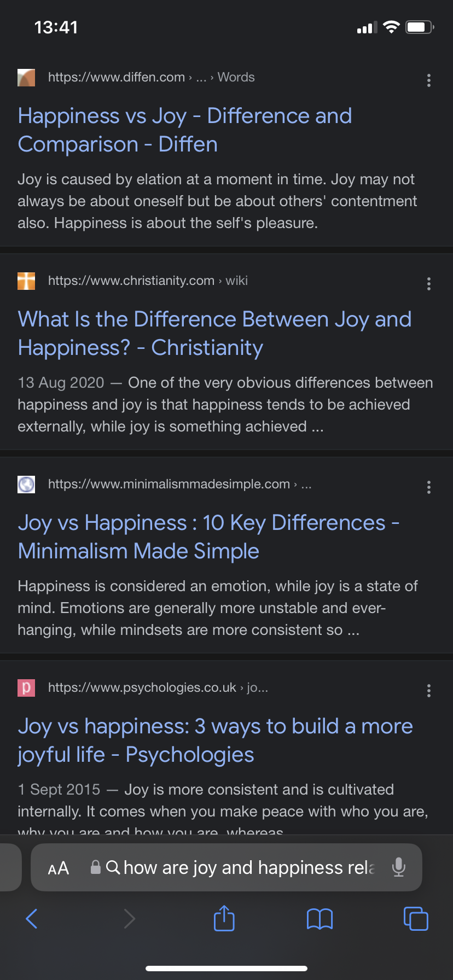
Task: Show all open tabs
Action: coord(416,918)
